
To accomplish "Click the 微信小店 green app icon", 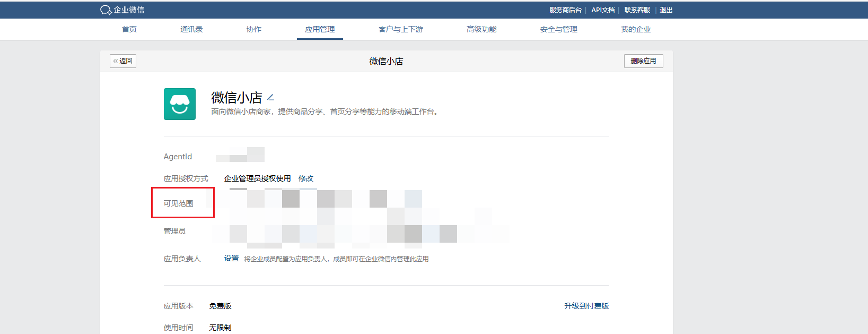I will click(x=180, y=104).
